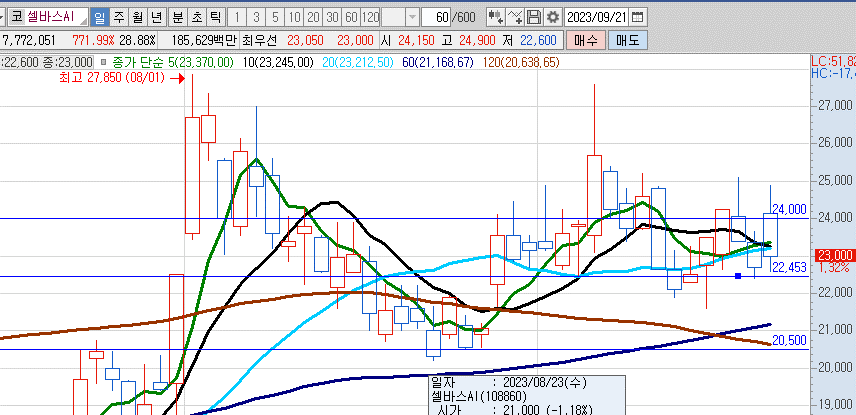
Task: Select the 60 interval button
Action: (351, 17)
